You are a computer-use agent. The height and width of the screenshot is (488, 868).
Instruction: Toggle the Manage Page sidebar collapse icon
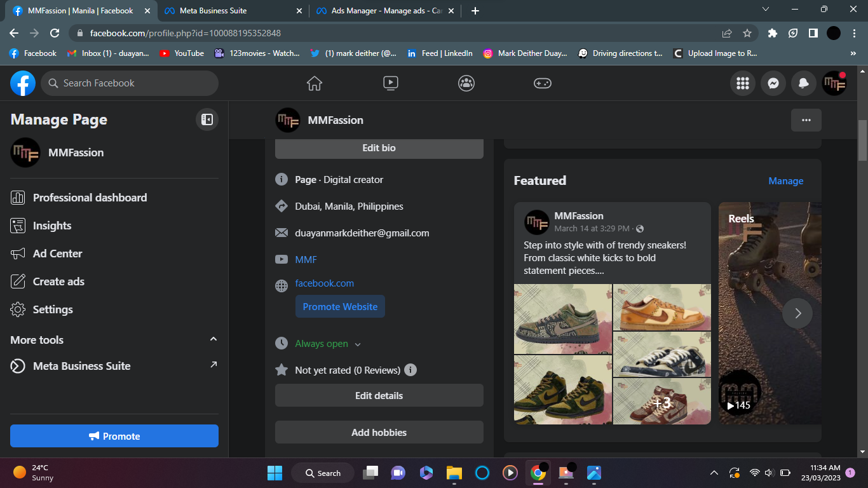point(207,119)
